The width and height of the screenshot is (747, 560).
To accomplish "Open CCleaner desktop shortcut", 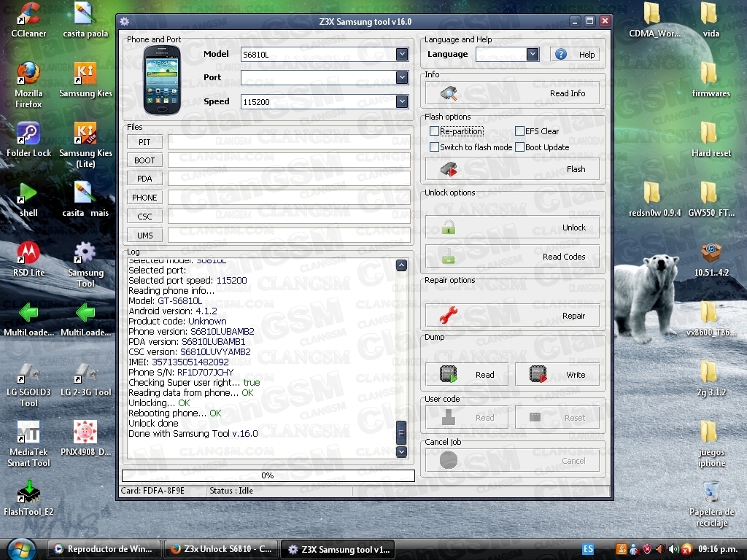I will (x=28, y=20).
